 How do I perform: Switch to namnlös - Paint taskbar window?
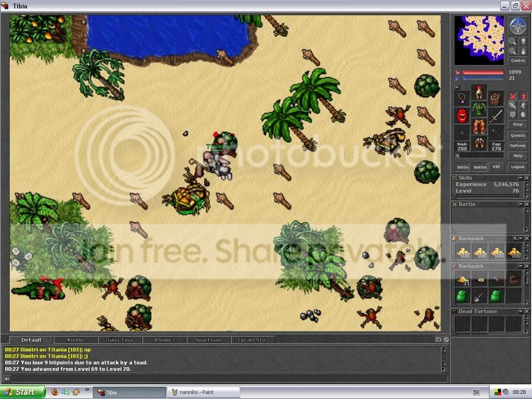(203, 392)
